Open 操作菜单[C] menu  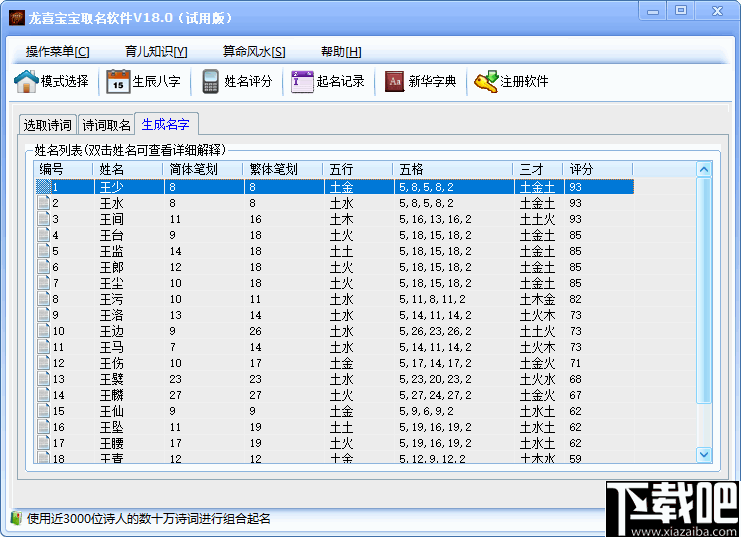point(58,51)
